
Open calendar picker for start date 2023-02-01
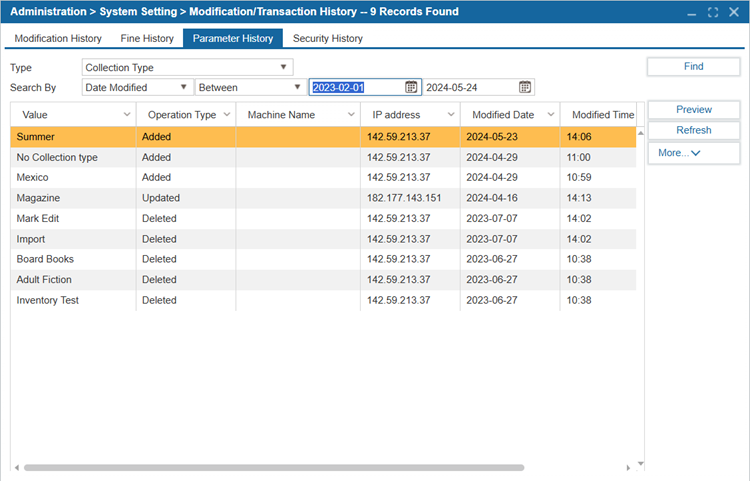click(x=411, y=87)
